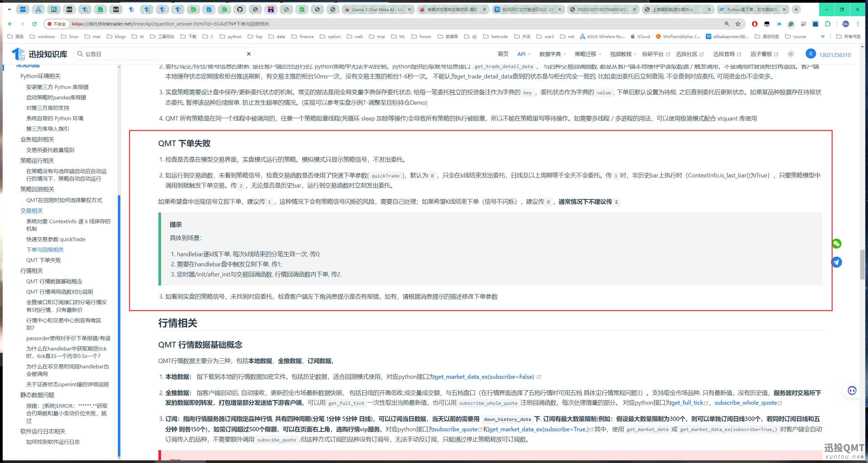This screenshot has width=868, height=463.
Task: Select 下单与回报相关 in sidebar
Action: (x=45, y=250)
